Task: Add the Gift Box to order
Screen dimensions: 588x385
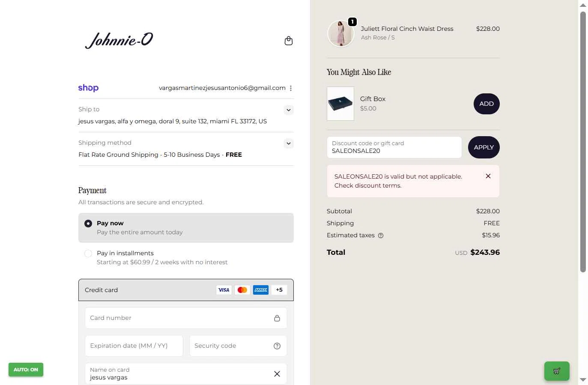Action: click(x=487, y=104)
